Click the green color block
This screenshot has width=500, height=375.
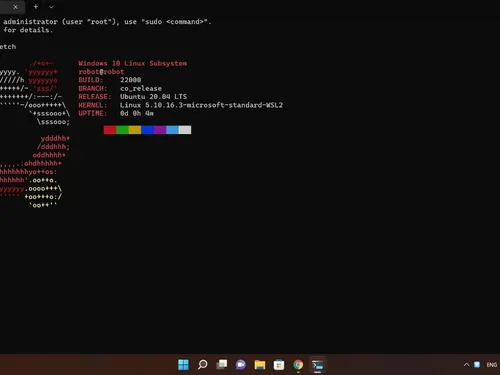click(122, 130)
